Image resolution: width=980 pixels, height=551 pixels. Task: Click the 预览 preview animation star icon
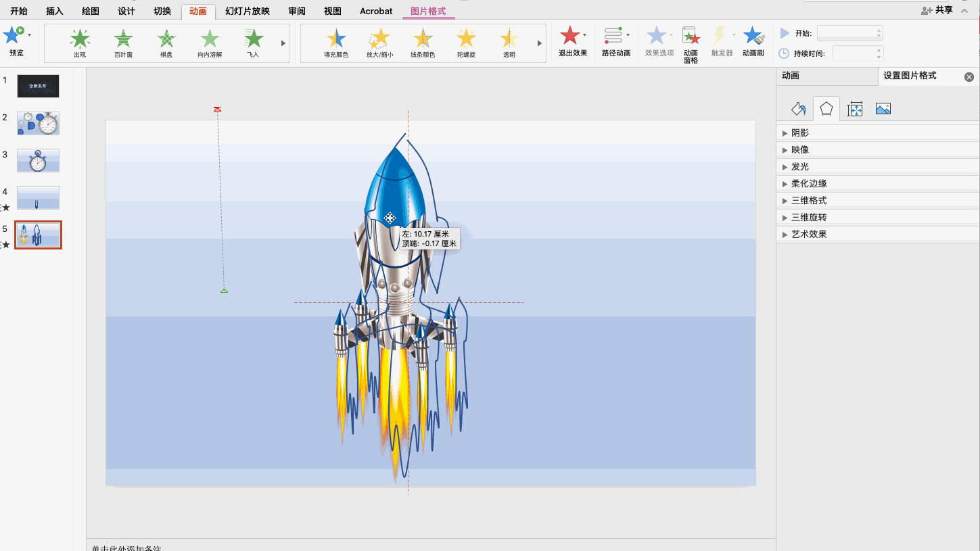[x=14, y=35]
